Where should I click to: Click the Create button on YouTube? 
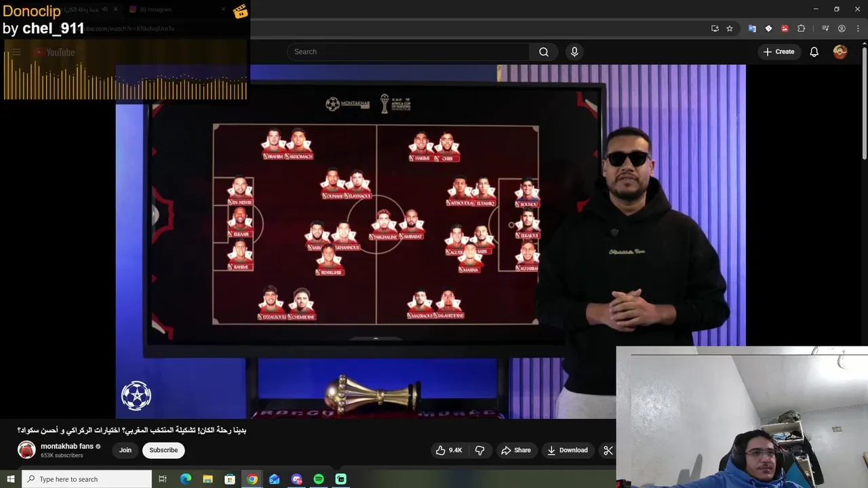tap(778, 52)
